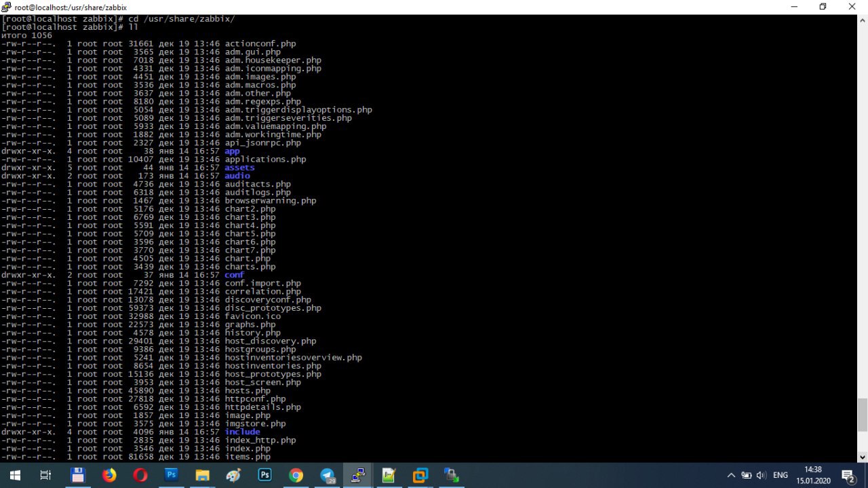The width and height of the screenshot is (868, 488).
Task: Open the light-blue filled Photoshop taskbar icon
Action: tap(172, 475)
